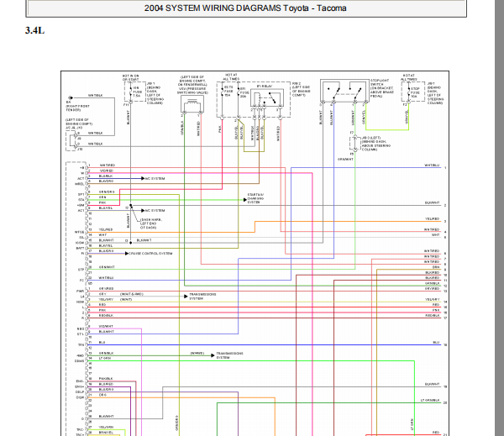Click the 'FC' pin label
The image size is (504, 436).
[81, 281]
